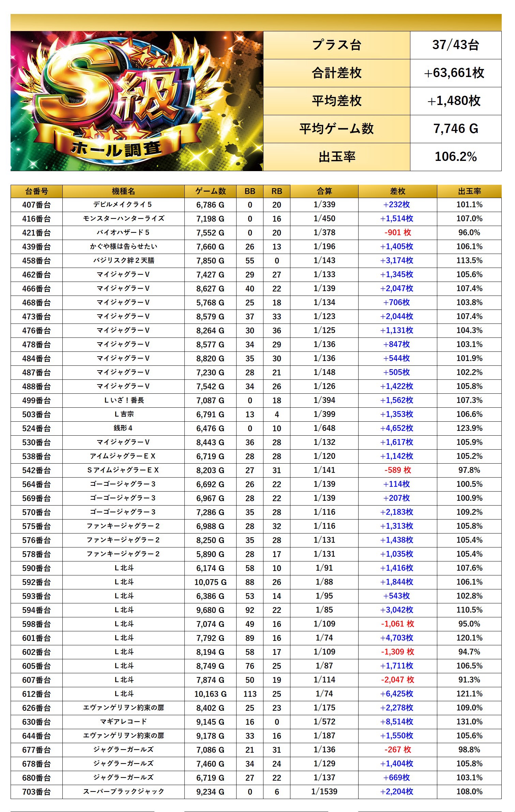Click the 476番台 machine number cell

[36, 331]
